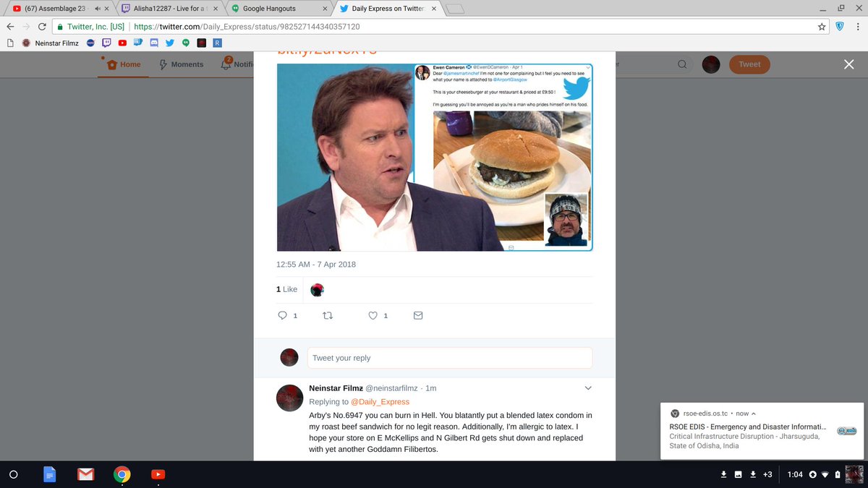The height and width of the screenshot is (488, 868).
Task: Collapse the notification chevron
Action: click(x=753, y=414)
